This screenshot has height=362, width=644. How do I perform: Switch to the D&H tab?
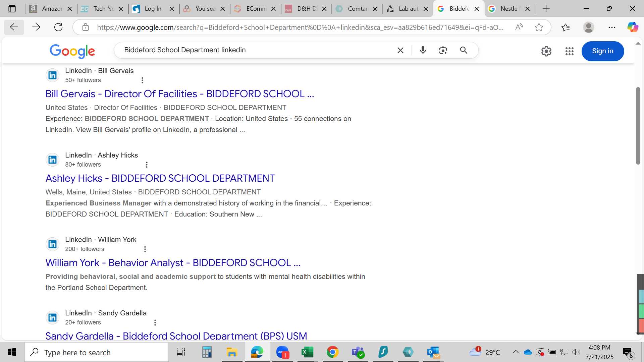tap(306, 9)
